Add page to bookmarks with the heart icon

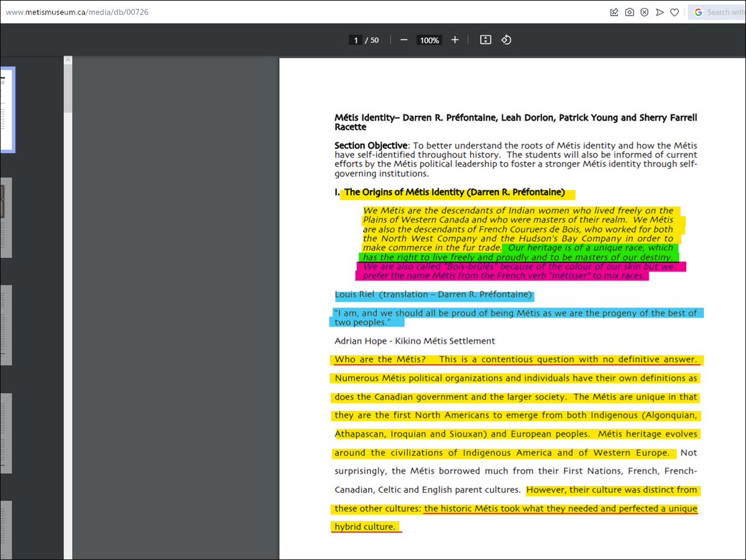point(675,12)
